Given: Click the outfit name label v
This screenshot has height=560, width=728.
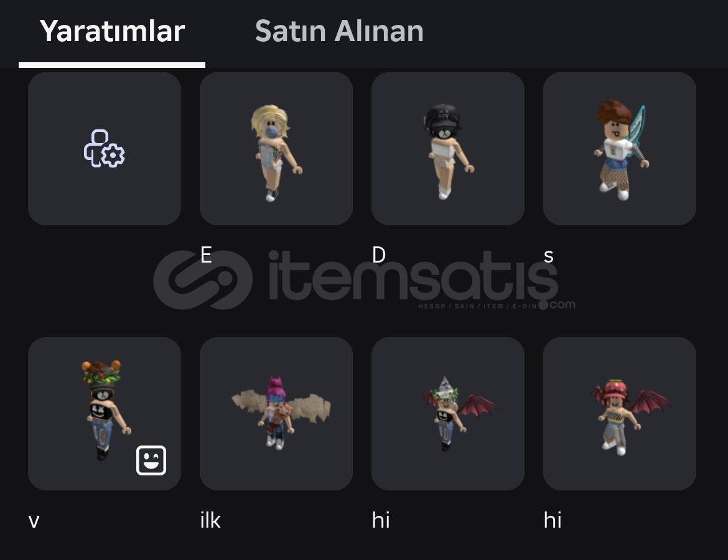Looking at the screenshot, I should pyautogui.click(x=34, y=521).
